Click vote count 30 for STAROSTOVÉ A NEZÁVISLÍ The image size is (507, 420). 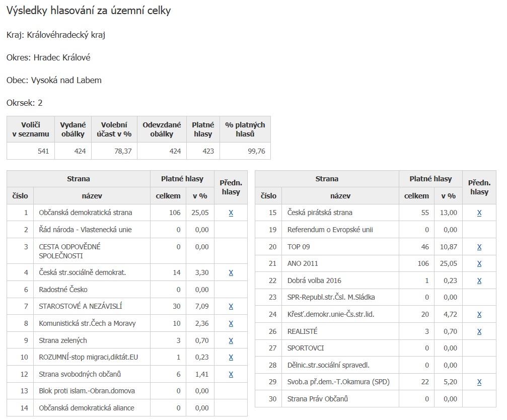click(x=177, y=306)
